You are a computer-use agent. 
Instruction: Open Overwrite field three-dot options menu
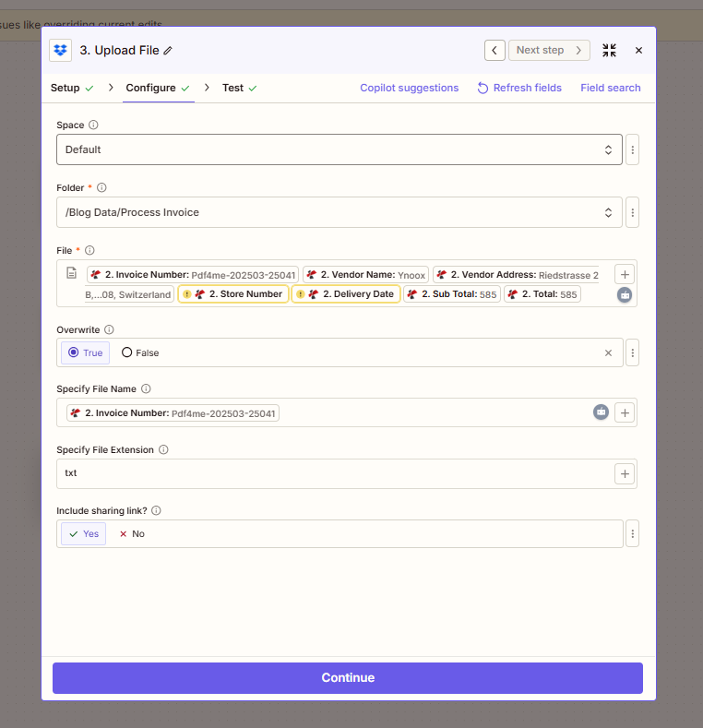click(x=632, y=352)
